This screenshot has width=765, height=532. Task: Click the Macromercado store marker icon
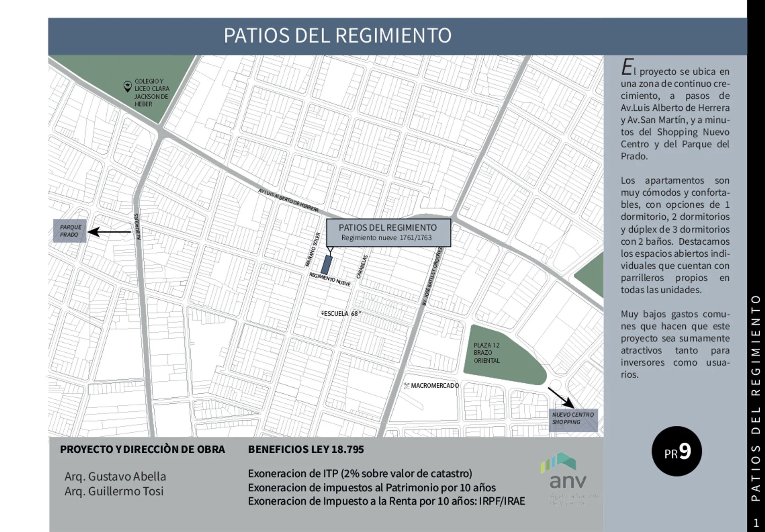coord(407,385)
